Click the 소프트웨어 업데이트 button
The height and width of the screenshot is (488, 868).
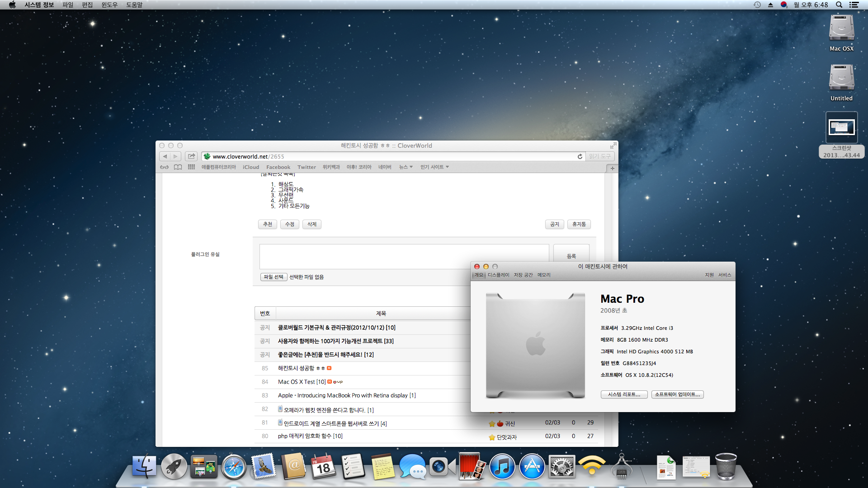677,394
